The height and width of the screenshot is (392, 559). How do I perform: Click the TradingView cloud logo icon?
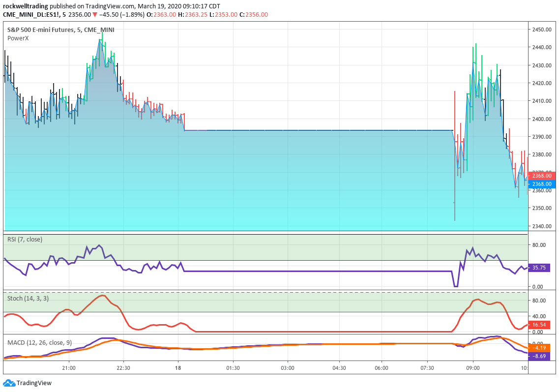9,383
